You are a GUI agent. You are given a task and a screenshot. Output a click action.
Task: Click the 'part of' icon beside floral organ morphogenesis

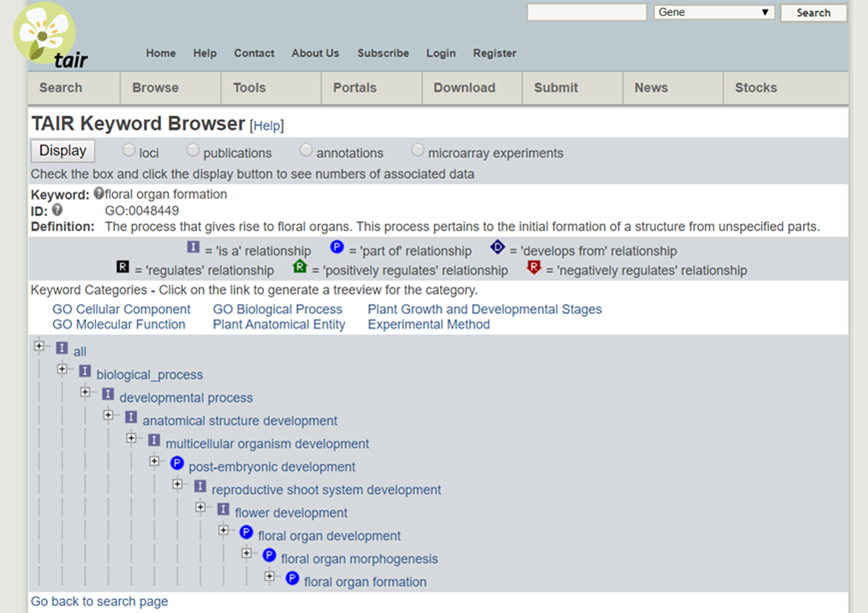(x=269, y=555)
